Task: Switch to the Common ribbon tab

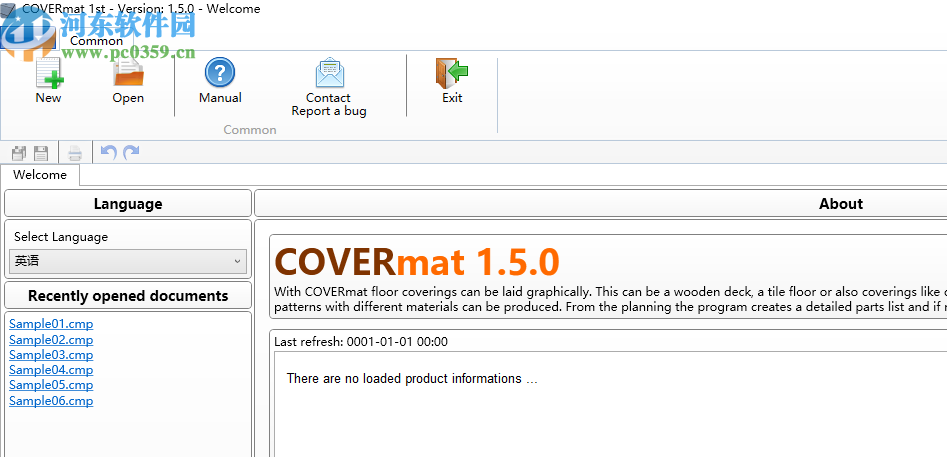Action: tap(97, 40)
